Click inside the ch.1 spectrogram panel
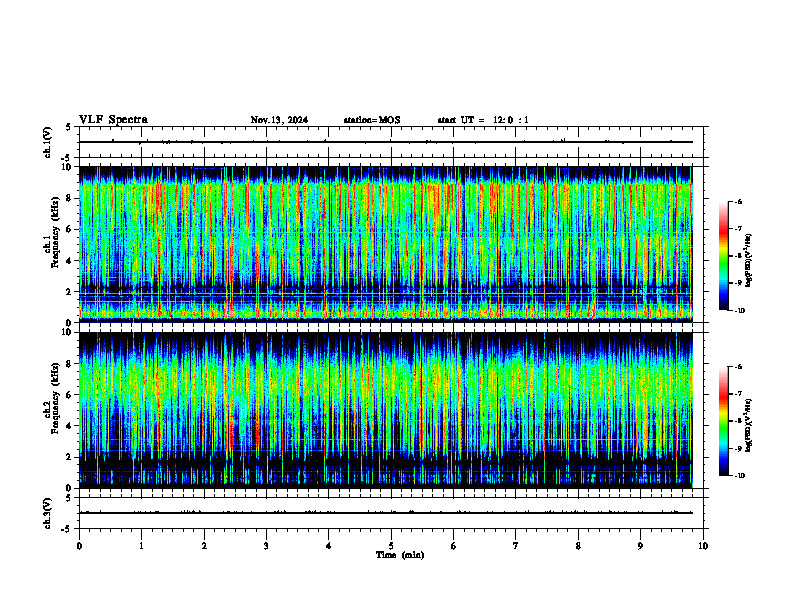 pos(386,244)
